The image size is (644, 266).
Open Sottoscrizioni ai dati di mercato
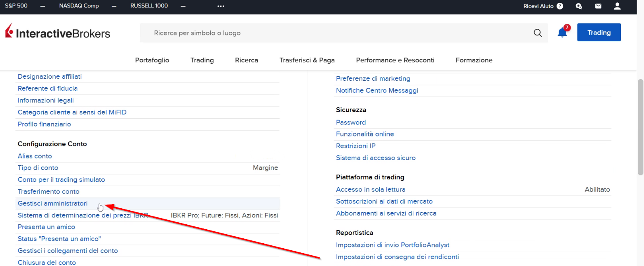[384, 202]
